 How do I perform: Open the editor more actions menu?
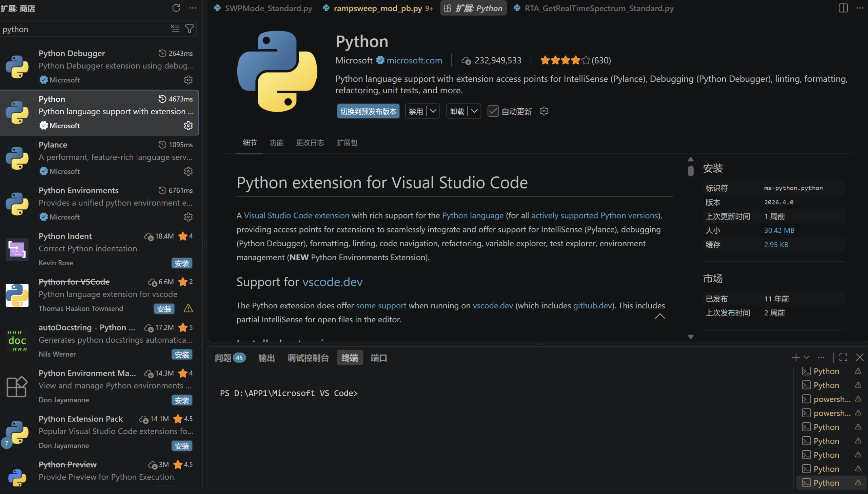[860, 8]
